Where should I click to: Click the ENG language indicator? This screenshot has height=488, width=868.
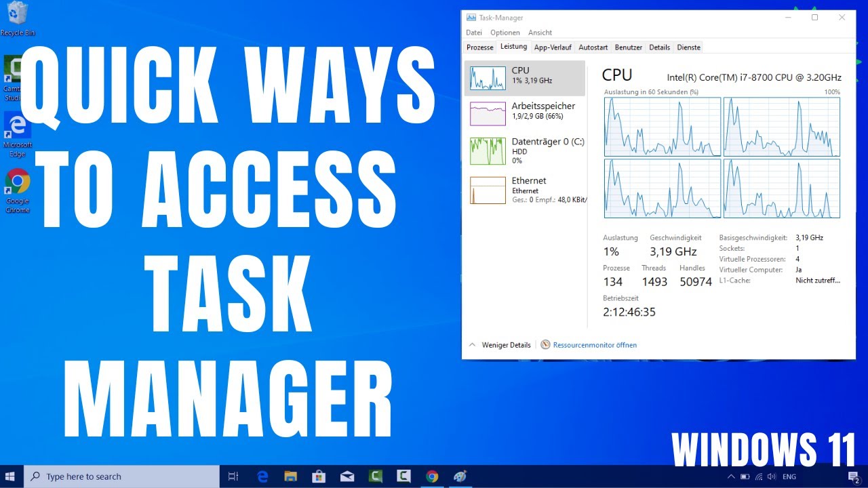coord(789,477)
